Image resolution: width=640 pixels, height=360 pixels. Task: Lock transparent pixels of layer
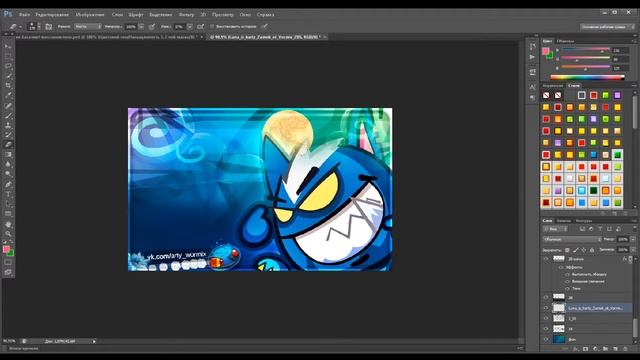567,250
